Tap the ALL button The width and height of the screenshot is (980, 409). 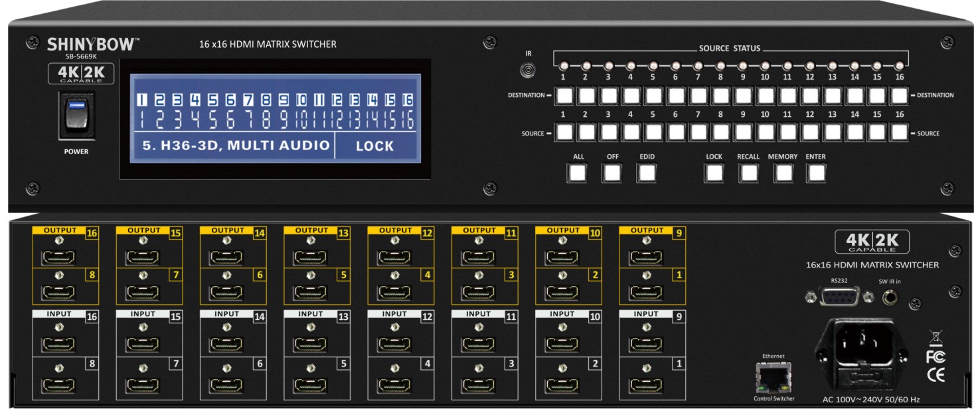[x=577, y=173]
